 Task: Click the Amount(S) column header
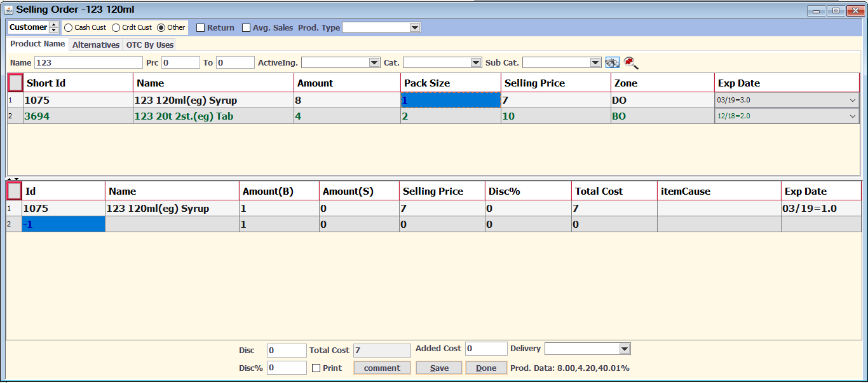click(359, 191)
